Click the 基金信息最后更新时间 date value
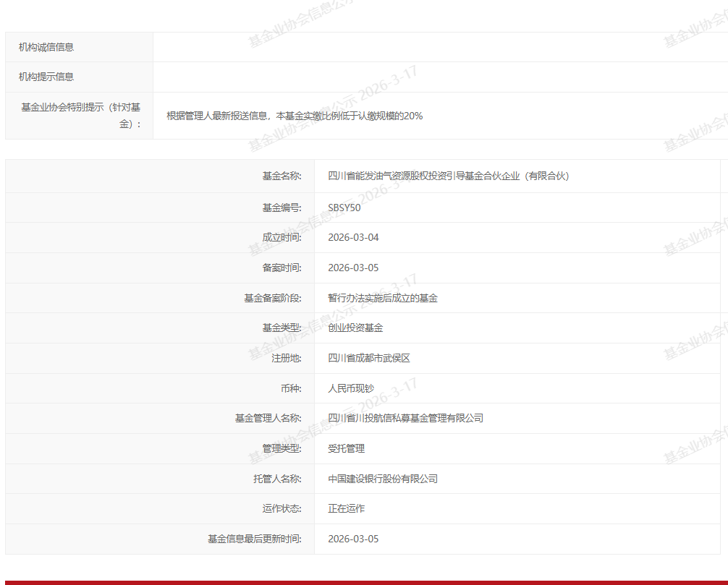This screenshot has width=728, height=585. [353, 539]
